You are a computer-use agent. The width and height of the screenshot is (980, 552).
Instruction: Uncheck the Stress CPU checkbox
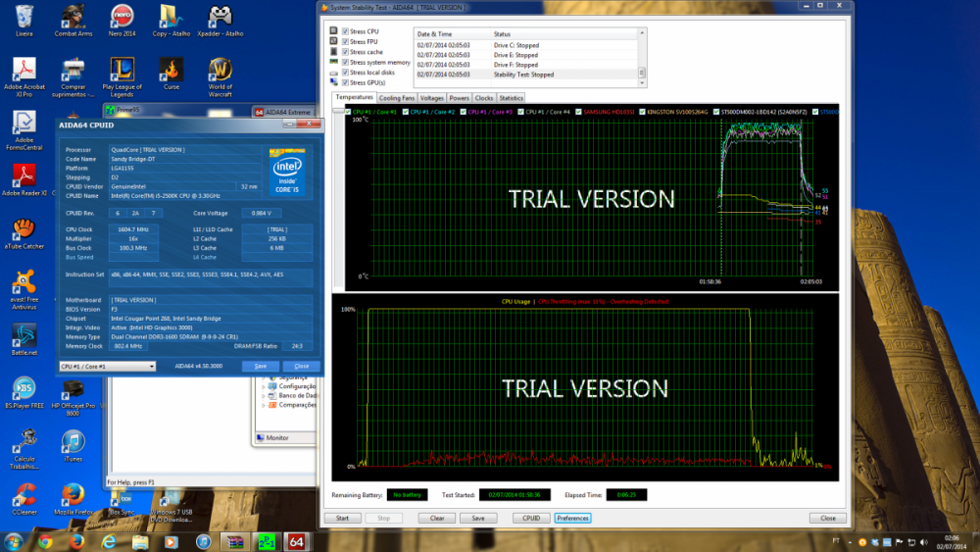click(345, 31)
